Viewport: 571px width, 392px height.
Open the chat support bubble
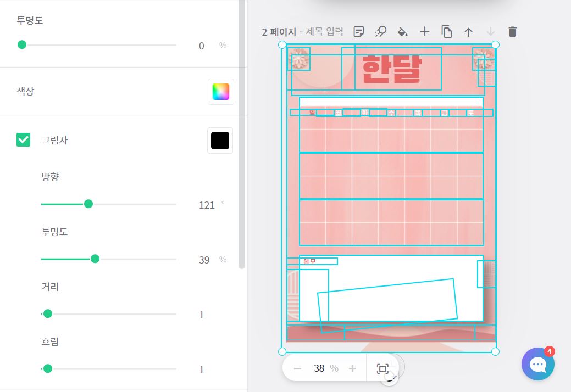pyautogui.click(x=538, y=364)
